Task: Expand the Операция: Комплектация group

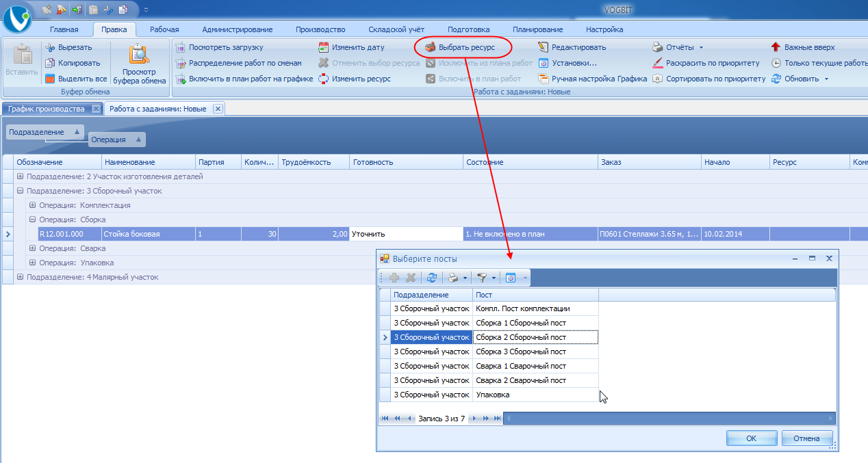Action: [33, 205]
